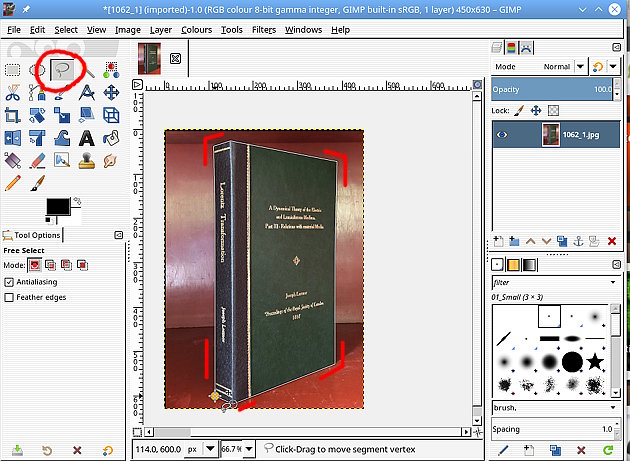Select the Select by Colour tool

pos(111,70)
